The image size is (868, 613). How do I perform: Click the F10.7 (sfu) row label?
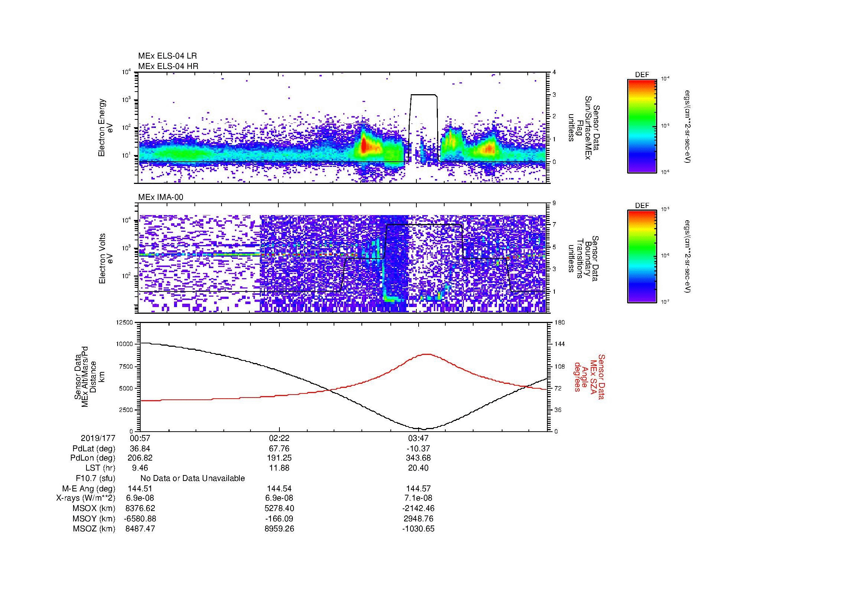95,478
